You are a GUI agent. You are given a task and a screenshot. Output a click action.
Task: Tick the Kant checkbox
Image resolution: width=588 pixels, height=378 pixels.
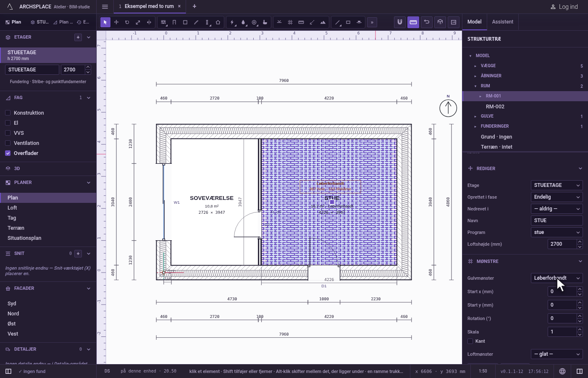pyautogui.click(x=470, y=341)
